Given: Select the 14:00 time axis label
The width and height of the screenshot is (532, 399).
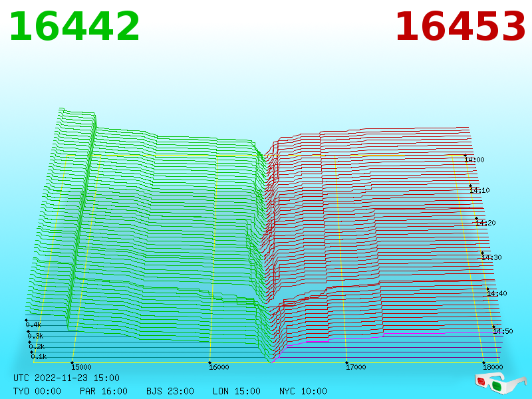Looking at the screenshot, I should pos(474,160).
